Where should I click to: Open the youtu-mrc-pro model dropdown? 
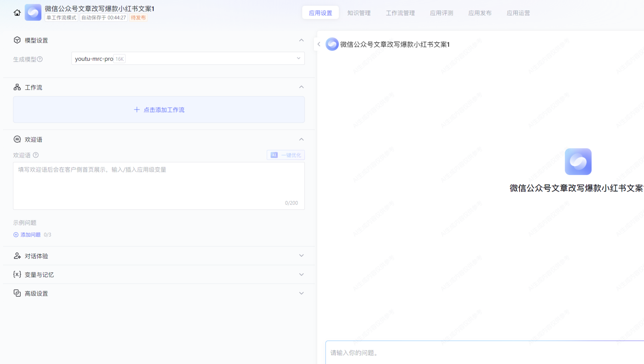coord(188,59)
